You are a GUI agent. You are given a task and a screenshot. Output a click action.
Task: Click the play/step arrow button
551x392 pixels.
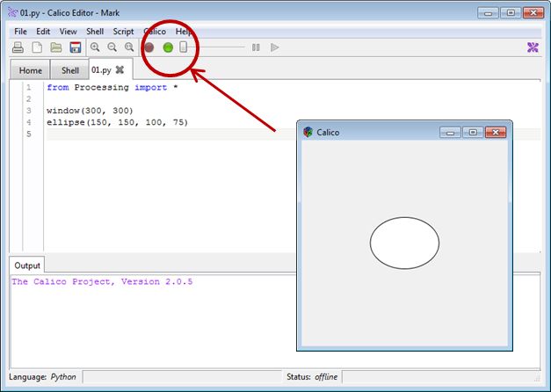click(x=275, y=47)
